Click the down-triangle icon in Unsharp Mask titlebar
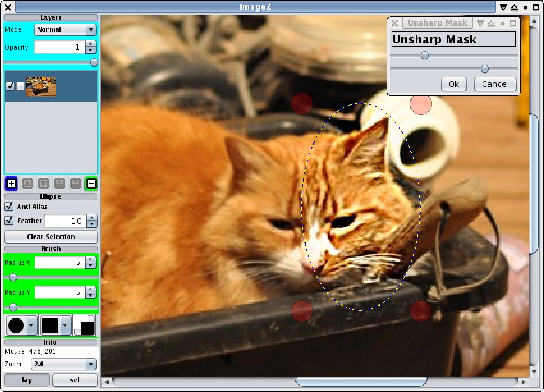Viewport: 544px width, 392px height. pyautogui.click(x=480, y=23)
